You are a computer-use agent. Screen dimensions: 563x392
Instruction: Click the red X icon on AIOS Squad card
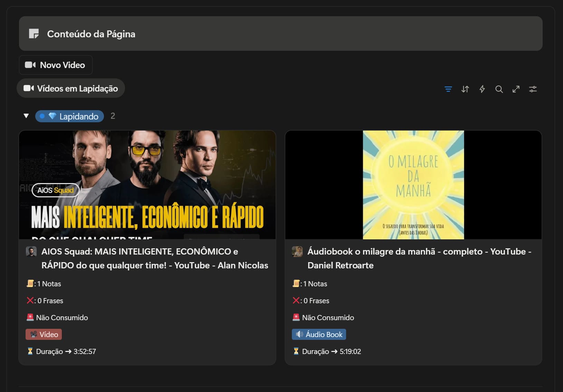30,300
